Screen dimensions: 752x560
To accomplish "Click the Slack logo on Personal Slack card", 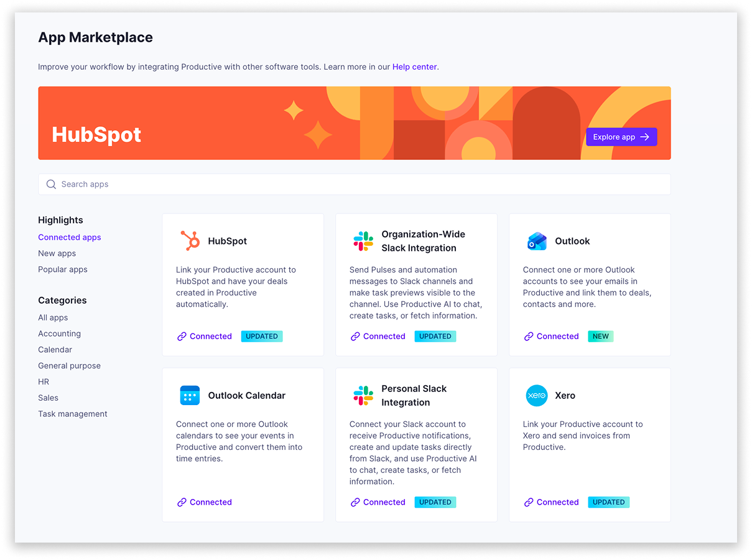I will coord(363,395).
